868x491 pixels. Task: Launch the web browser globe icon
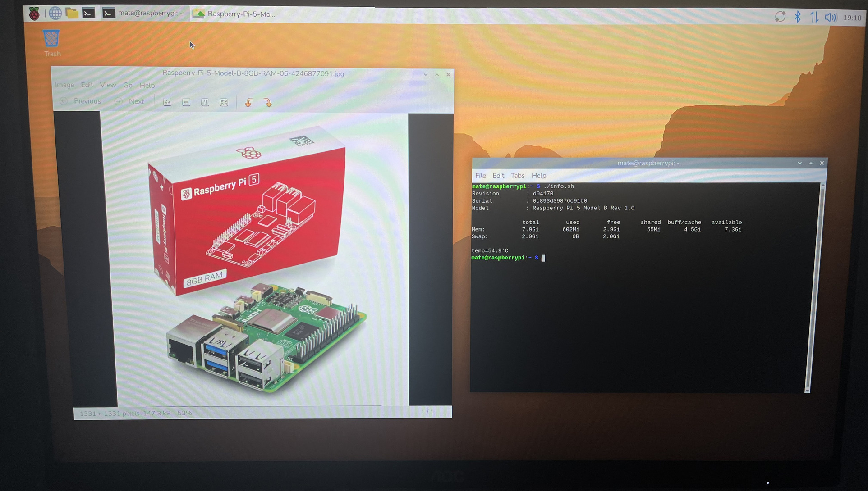tap(55, 14)
